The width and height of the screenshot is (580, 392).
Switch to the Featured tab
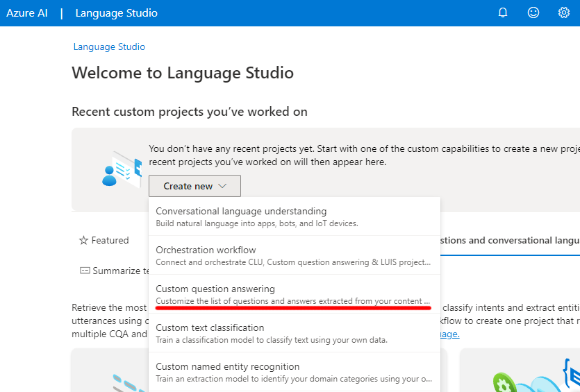[x=104, y=240]
